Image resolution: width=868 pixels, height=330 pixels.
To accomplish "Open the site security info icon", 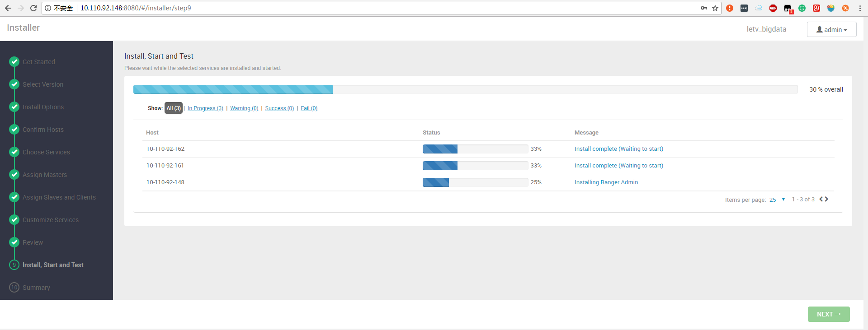I will pyautogui.click(x=48, y=8).
